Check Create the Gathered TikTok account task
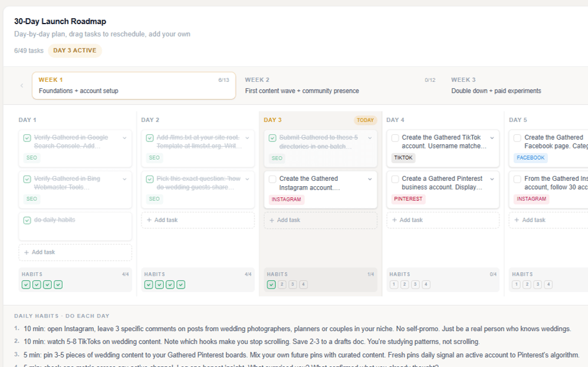 point(395,138)
